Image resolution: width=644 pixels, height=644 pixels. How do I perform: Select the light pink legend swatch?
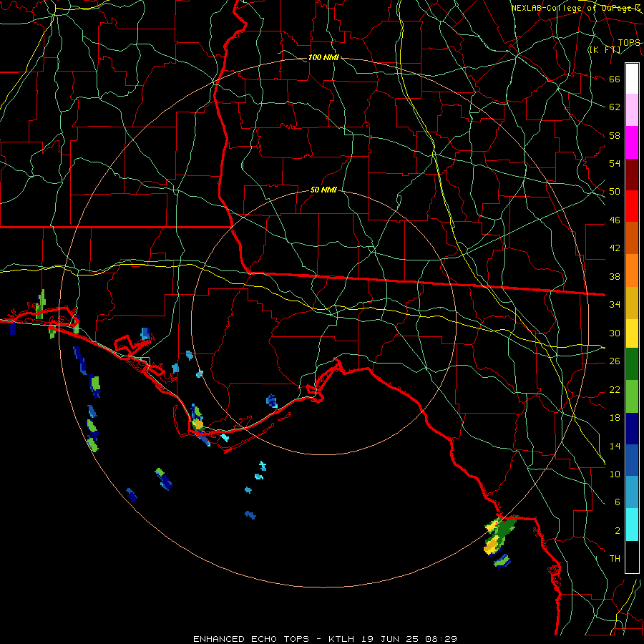[632, 110]
